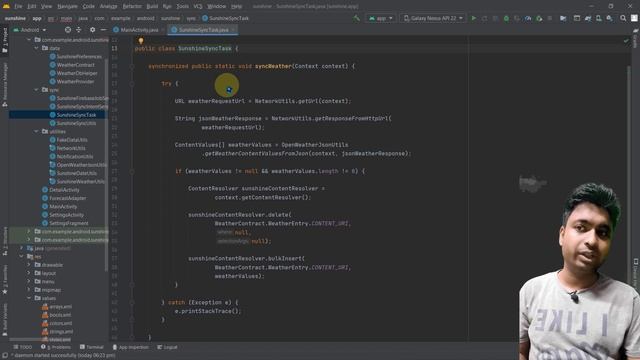
Task: Select SunshineSyncUtils in project tree
Action: coord(76,123)
